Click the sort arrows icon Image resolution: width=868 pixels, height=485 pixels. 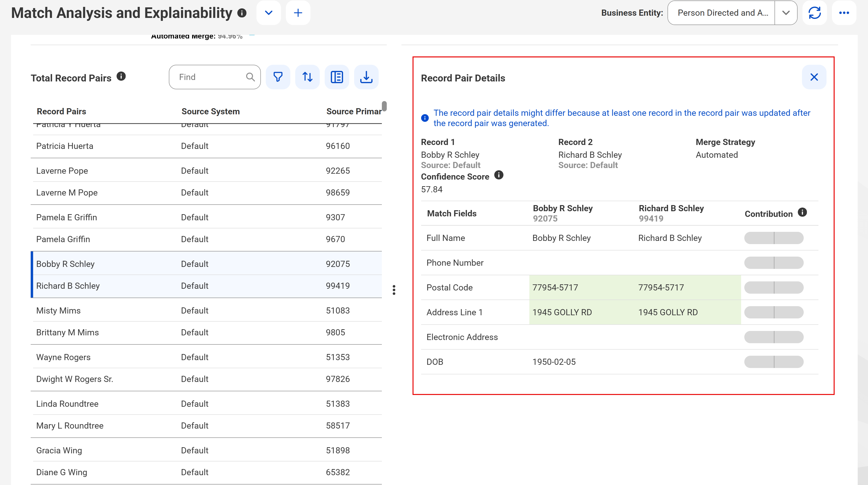tap(307, 77)
